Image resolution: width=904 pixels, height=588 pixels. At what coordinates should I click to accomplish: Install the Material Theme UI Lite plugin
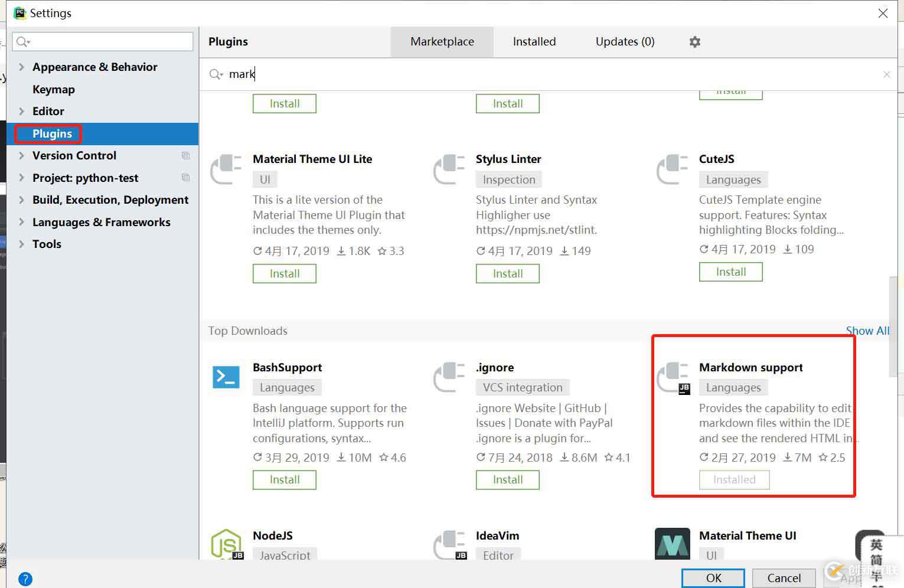(285, 273)
